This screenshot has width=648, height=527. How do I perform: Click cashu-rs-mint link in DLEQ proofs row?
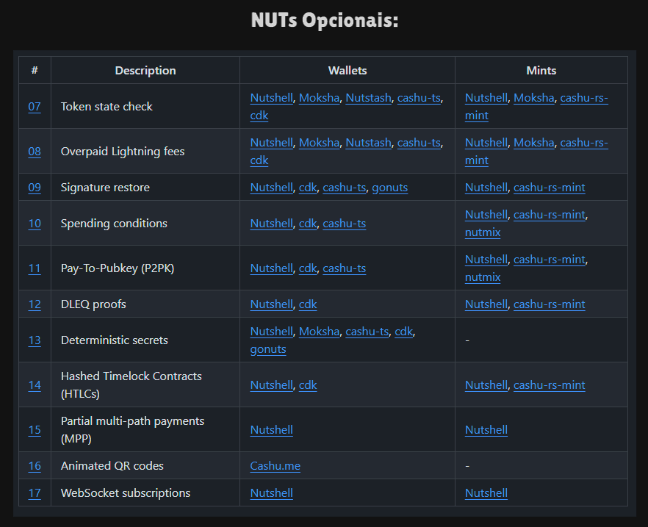pos(549,304)
